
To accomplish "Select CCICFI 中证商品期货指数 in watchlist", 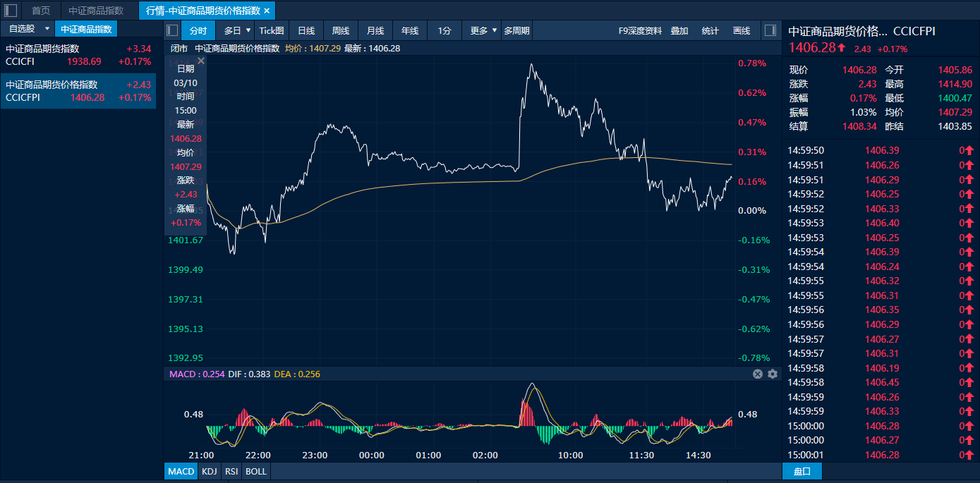I will click(78, 55).
